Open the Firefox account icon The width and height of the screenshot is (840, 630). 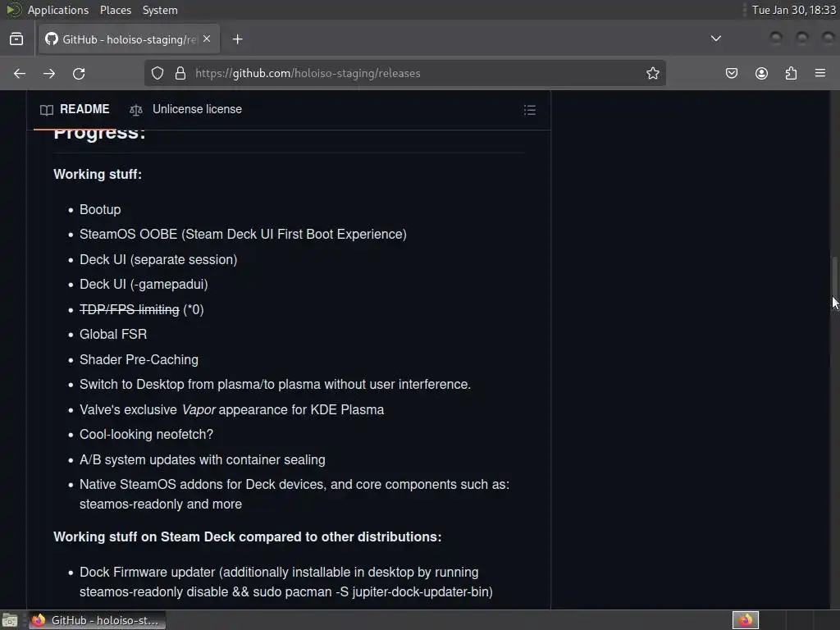[x=761, y=73]
